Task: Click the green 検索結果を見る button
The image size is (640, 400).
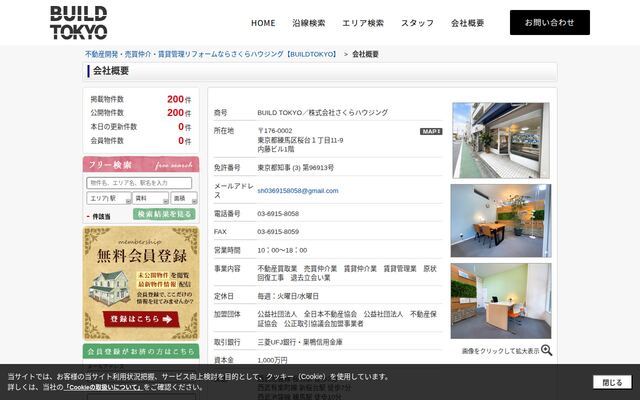Action: pyautogui.click(x=164, y=214)
